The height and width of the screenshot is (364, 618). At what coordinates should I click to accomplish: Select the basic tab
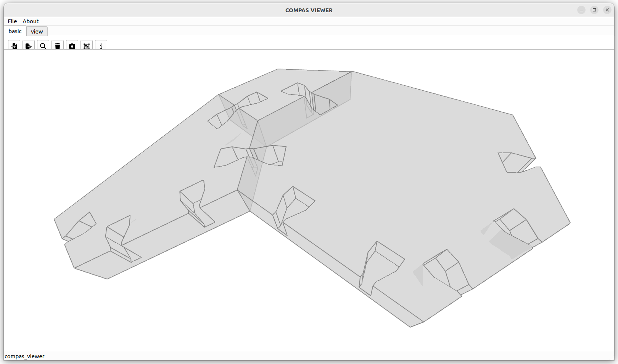click(x=15, y=31)
